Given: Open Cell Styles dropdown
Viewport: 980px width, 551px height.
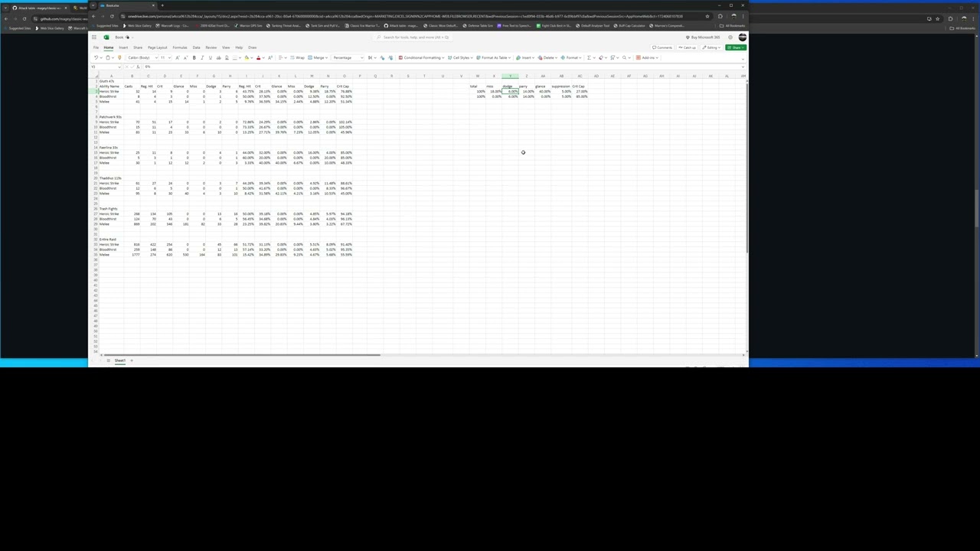Looking at the screenshot, I should pos(460,57).
